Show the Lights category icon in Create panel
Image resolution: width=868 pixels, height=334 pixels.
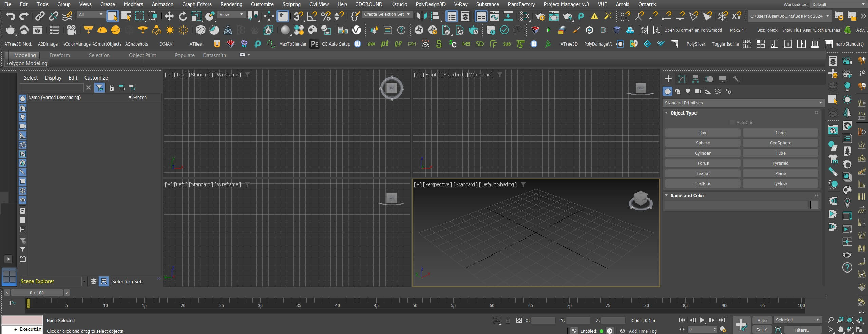688,91
